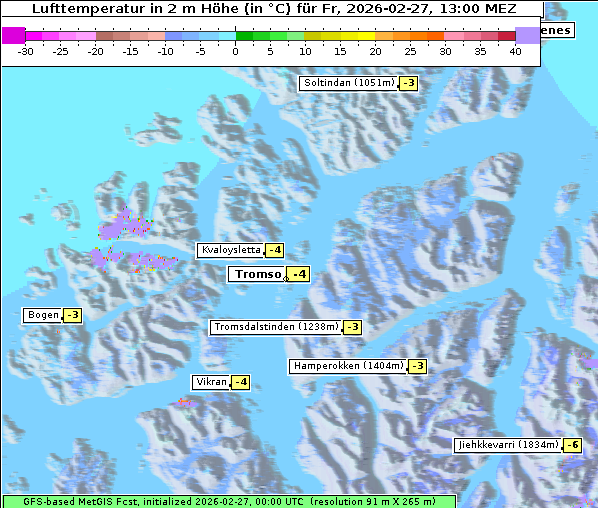Click the 0 legend scale number
Viewport: 598px width, 508px height.
click(x=235, y=51)
